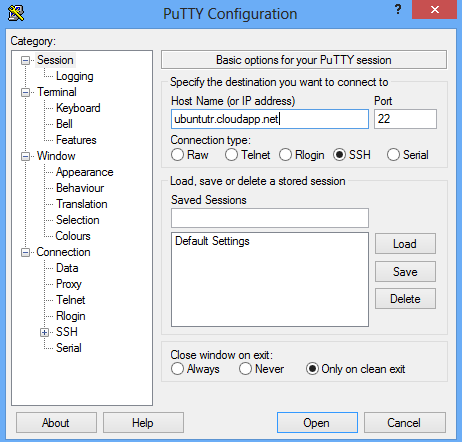Click the question mark help icon
Viewport: 462px width, 442px height.
pyautogui.click(x=398, y=9)
